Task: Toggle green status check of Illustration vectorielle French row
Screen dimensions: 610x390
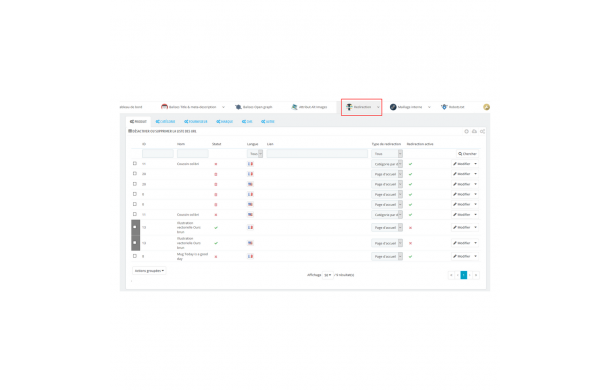Action: click(x=216, y=227)
